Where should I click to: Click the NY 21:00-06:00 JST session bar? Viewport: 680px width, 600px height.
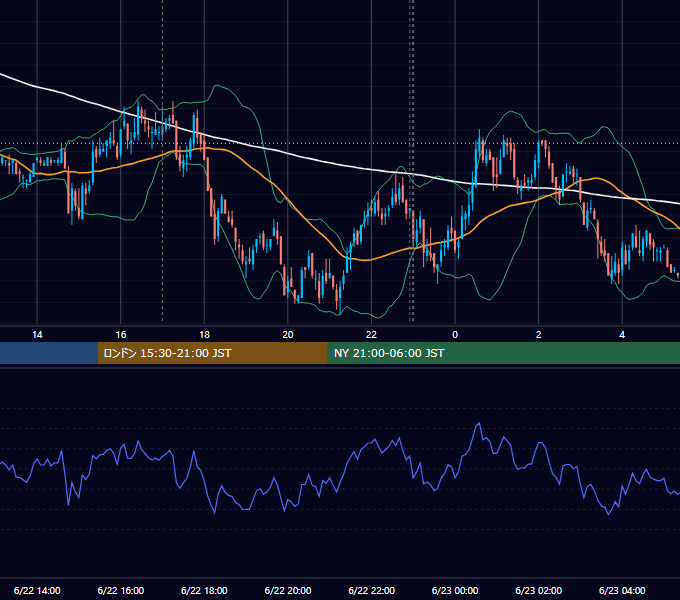(503, 353)
